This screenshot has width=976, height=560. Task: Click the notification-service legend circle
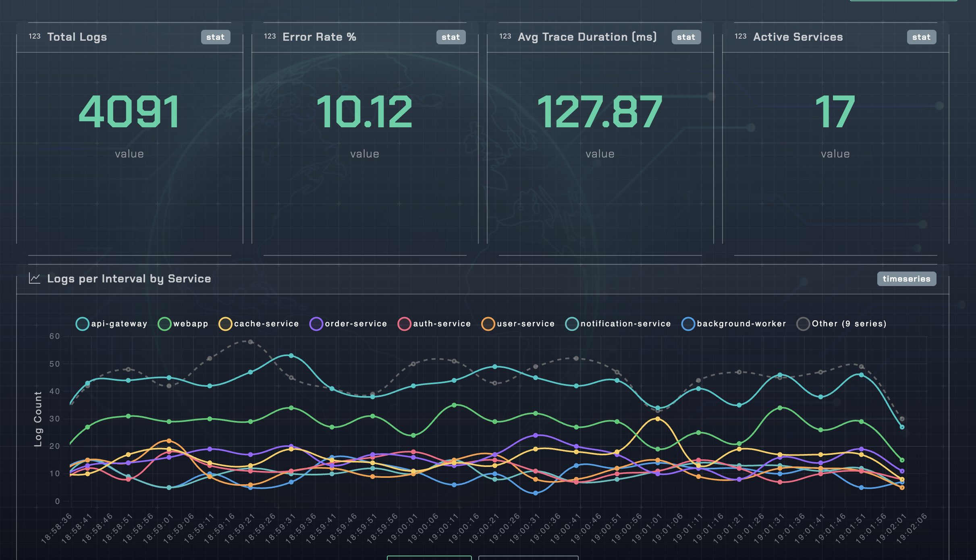pyautogui.click(x=572, y=324)
